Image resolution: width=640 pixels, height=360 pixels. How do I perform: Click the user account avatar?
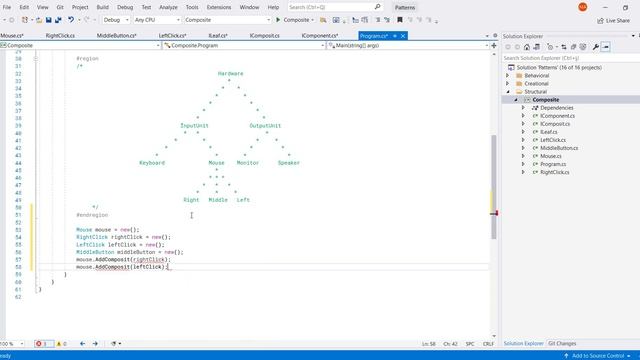tap(583, 7)
